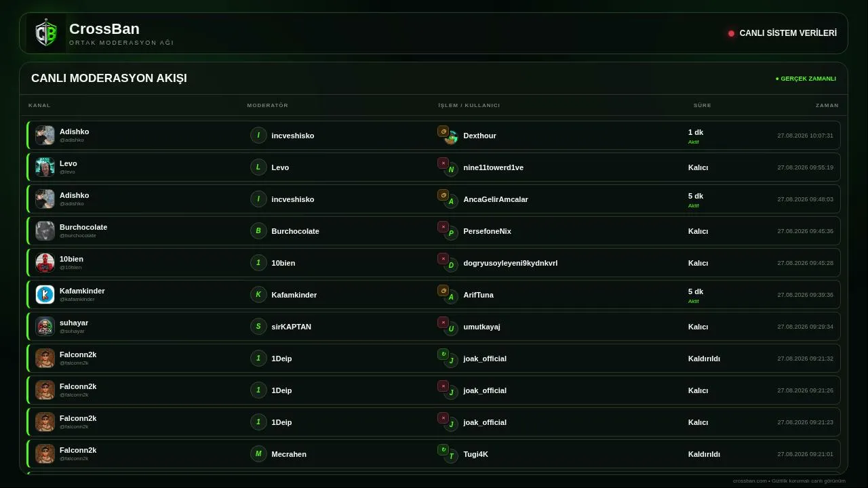Click the CrossBan shield logo
Screen dimensions: 868x488
46,33
